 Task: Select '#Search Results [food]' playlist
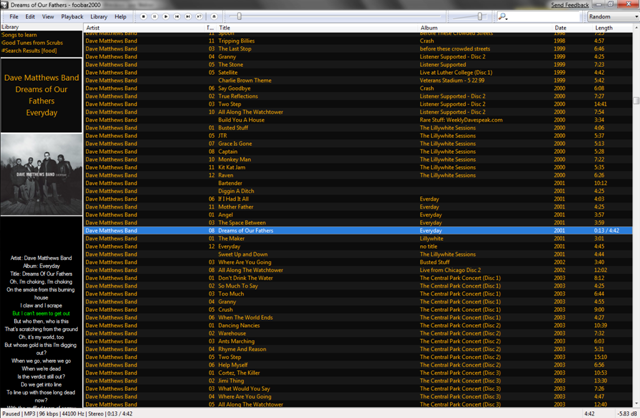click(29, 51)
